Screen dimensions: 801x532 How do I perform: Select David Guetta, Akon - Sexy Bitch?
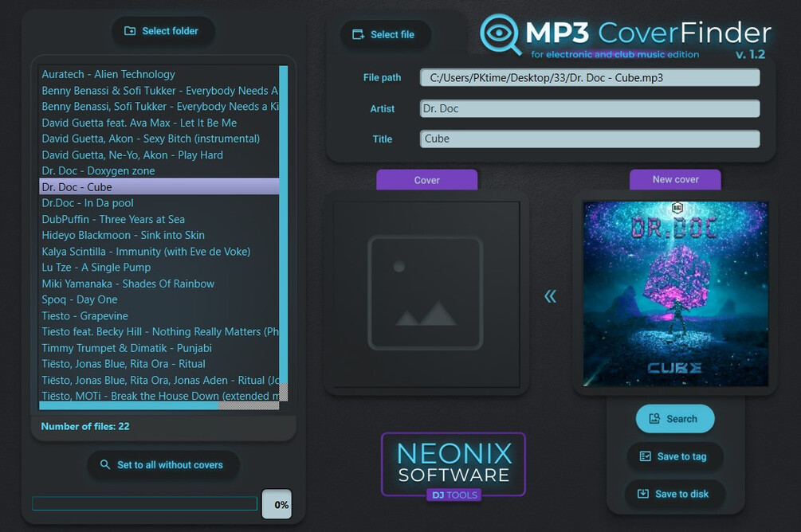pyautogui.click(x=159, y=139)
